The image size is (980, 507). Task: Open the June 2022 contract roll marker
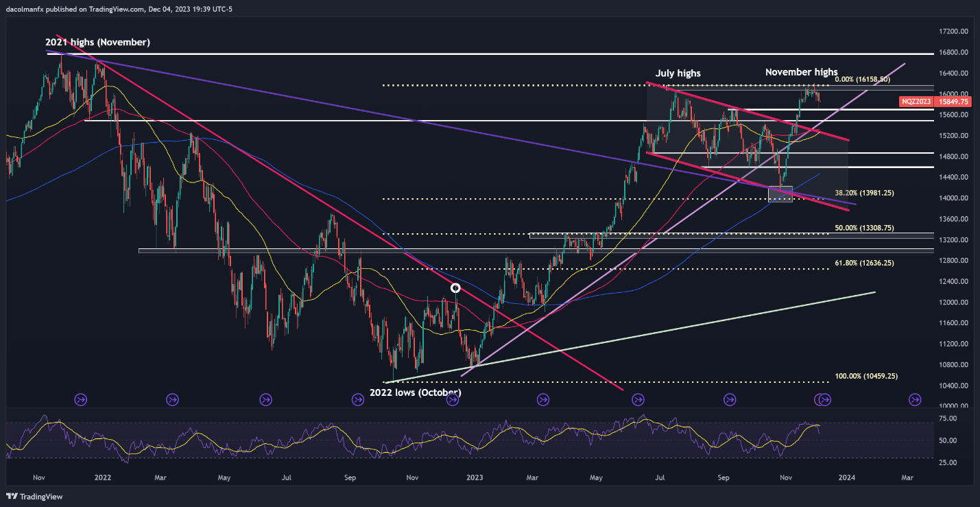point(265,398)
